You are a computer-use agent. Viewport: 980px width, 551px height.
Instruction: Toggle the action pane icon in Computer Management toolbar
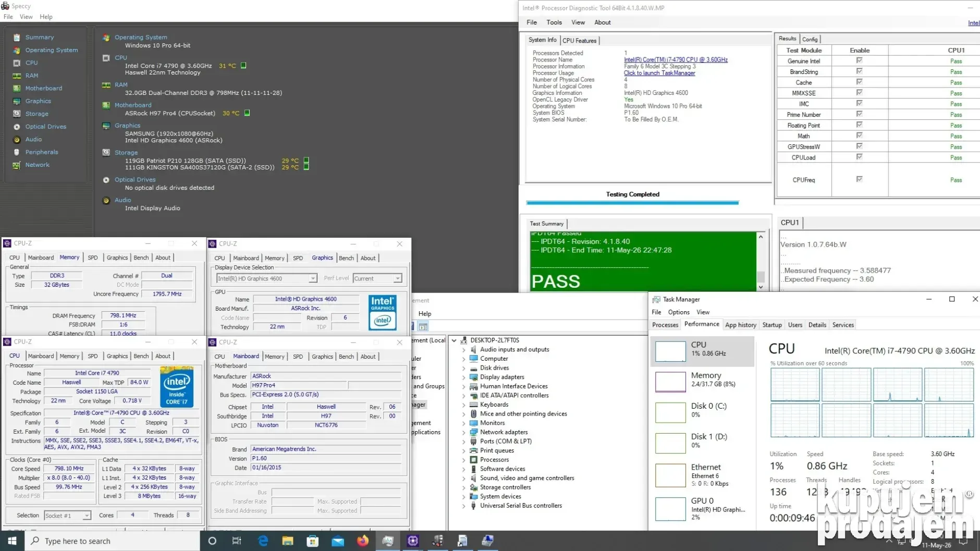pyautogui.click(x=423, y=327)
